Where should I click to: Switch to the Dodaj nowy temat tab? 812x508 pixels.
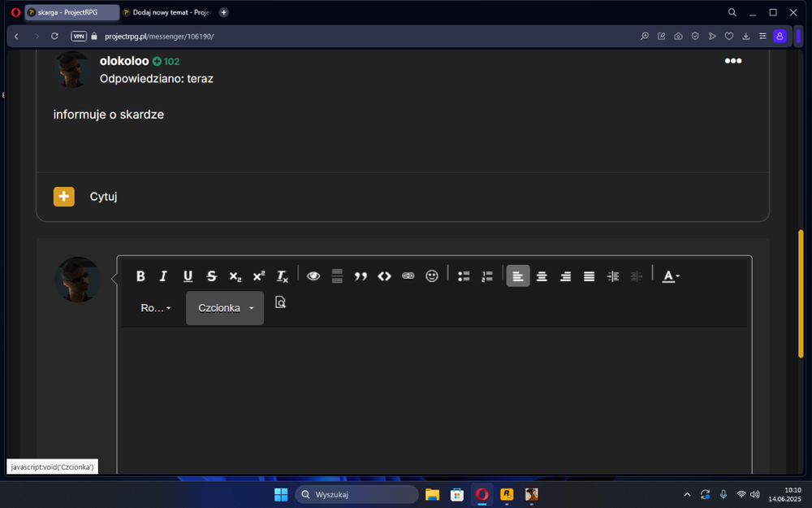(168, 12)
